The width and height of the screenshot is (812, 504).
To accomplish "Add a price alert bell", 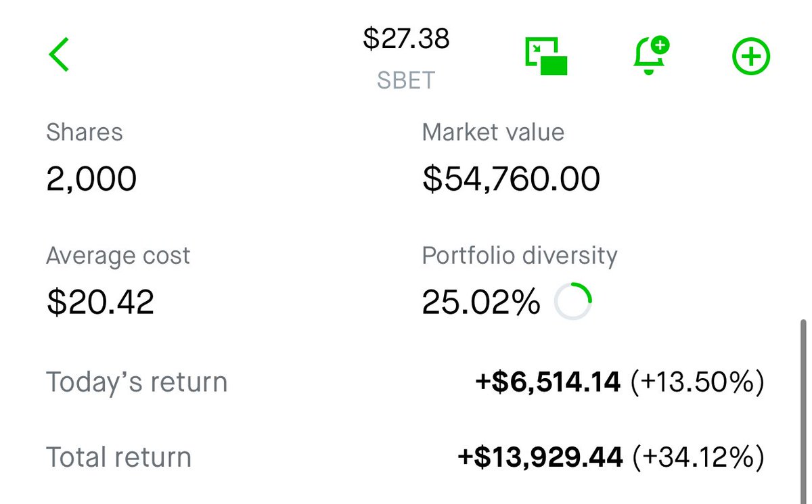I will click(650, 56).
